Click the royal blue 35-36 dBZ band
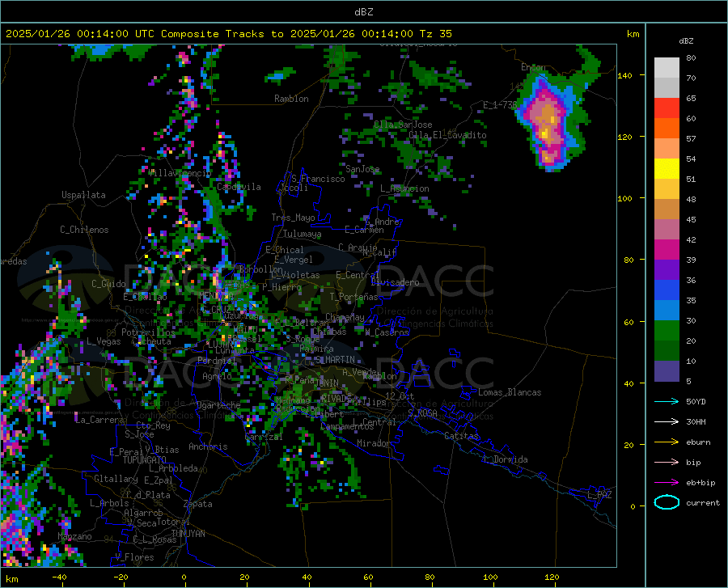Screen dimensions: 728x588 click(x=667, y=290)
